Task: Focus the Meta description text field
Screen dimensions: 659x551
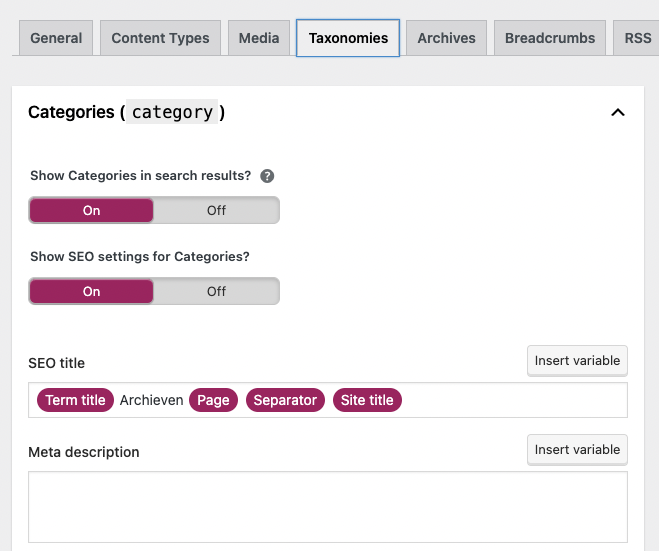Action: tap(327, 506)
